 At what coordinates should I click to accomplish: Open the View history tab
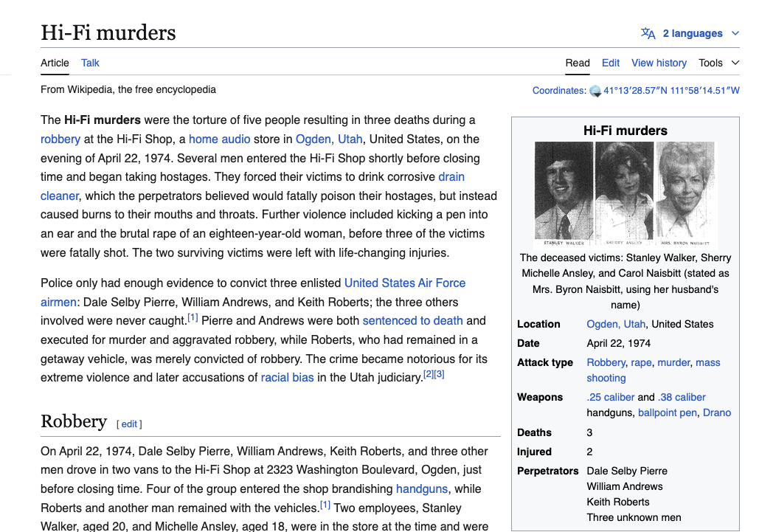[x=659, y=63]
